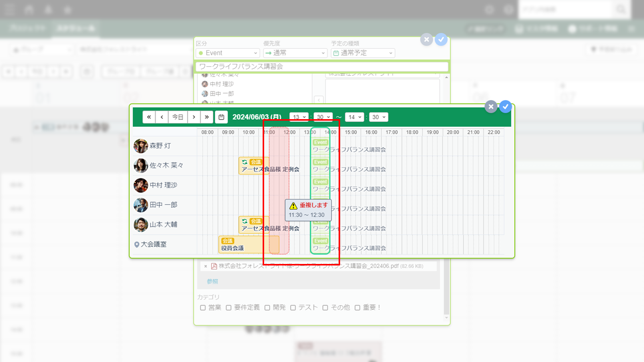Open the 優先度 dropdown showing 通常
The height and width of the screenshot is (362, 644).
pos(295,53)
